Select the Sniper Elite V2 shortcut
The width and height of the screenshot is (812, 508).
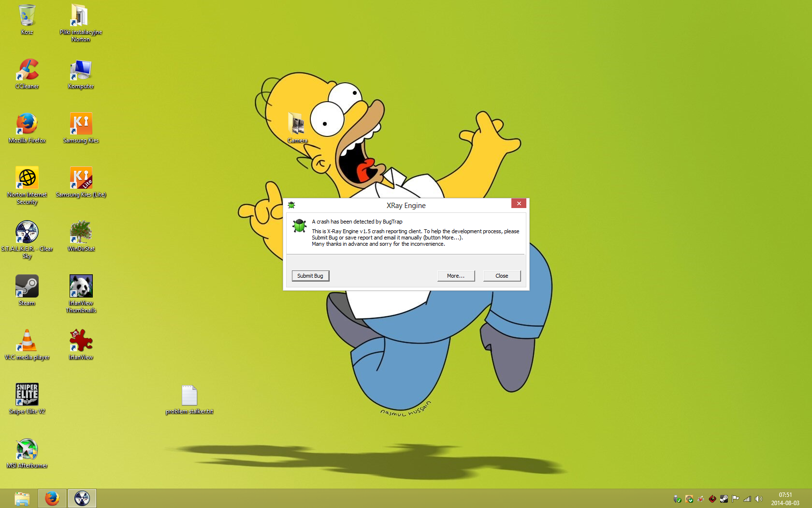(x=27, y=399)
